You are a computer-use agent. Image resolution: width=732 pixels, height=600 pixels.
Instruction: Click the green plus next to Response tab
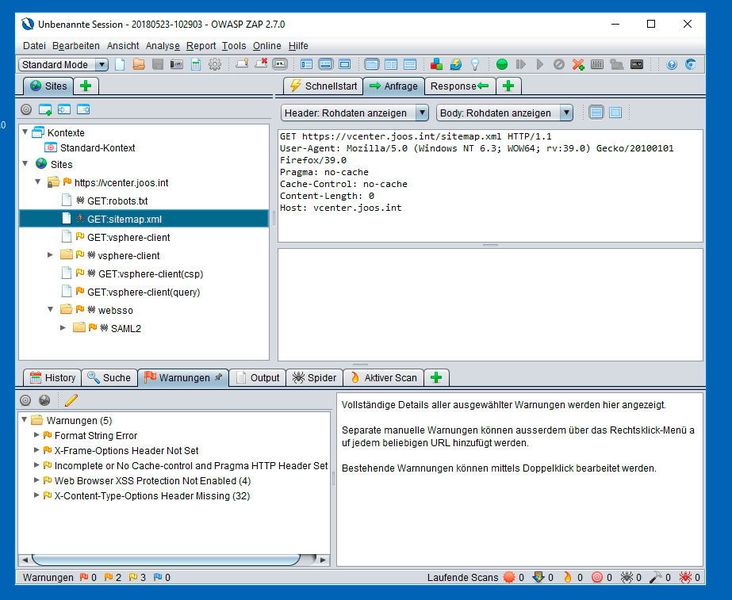[x=508, y=86]
